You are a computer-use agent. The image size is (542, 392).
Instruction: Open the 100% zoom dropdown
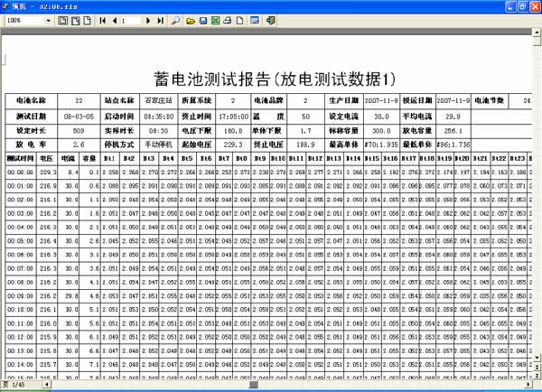(48, 21)
